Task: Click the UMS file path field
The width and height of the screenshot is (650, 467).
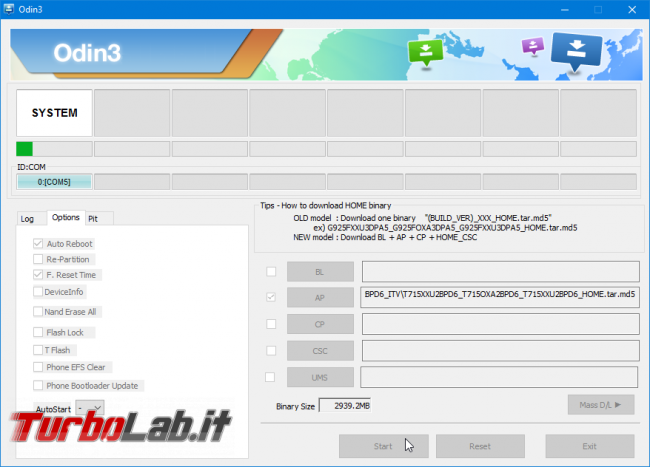Action: tap(499, 377)
